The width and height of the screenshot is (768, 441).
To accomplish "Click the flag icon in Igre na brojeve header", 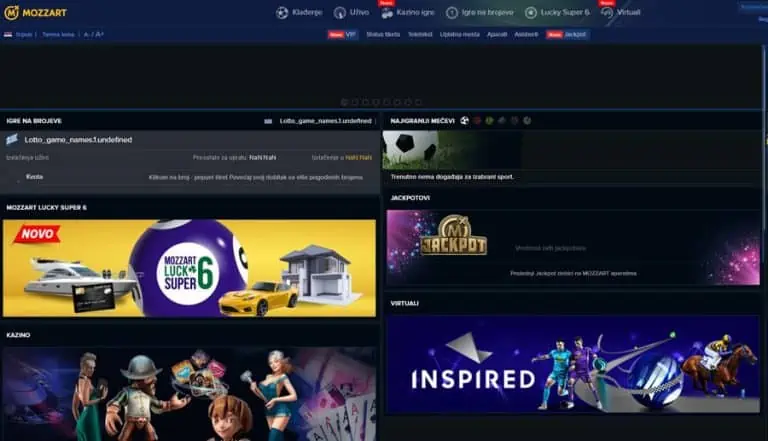I will (x=268, y=121).
